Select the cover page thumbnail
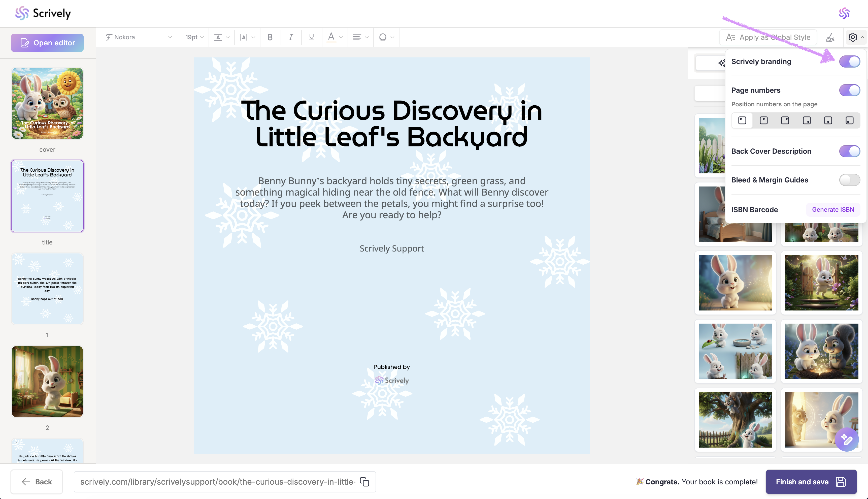Screen dimensions: 868x499 47,103
